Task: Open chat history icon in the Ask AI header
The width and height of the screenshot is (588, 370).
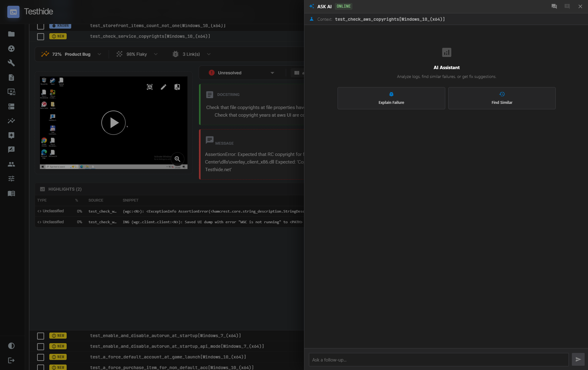Action: click(554, 6)
